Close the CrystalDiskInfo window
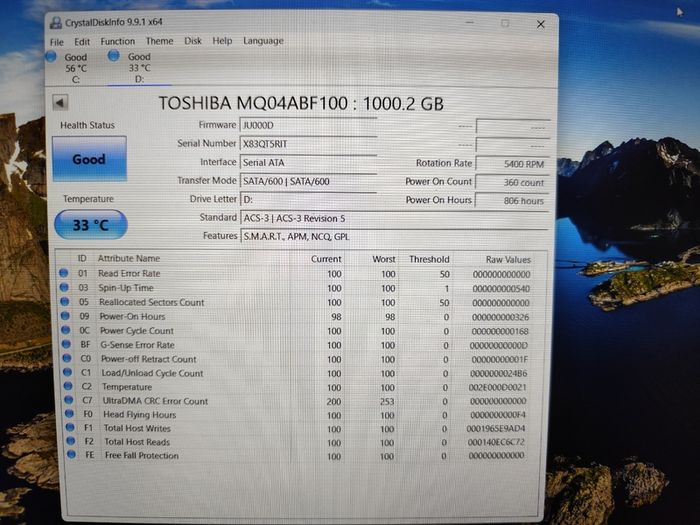Image resolution: width=700 pixels, height=525 pixels. click(x=541, y=24)
